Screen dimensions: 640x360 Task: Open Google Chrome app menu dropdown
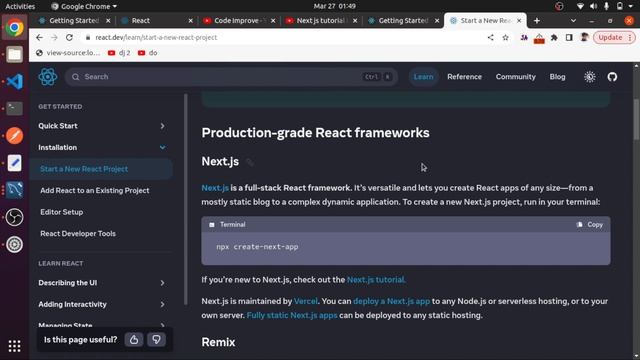tap(84, 6)
